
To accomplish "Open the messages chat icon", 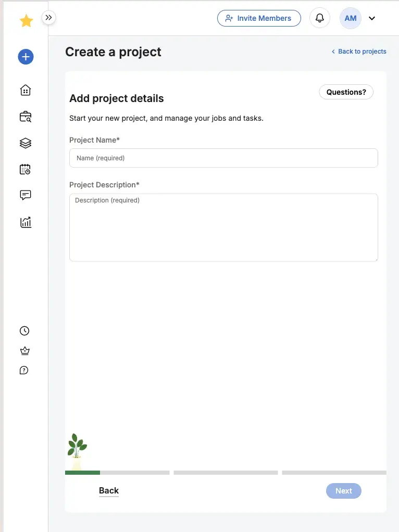I will coord(25,195).
